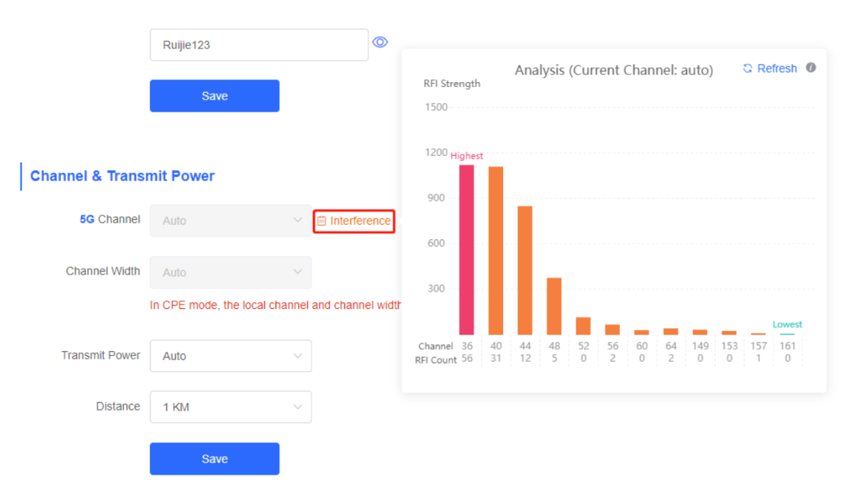863x487 pixels.
Task: Select the orange bar for channel 40
Action: [x=496, y=251]
